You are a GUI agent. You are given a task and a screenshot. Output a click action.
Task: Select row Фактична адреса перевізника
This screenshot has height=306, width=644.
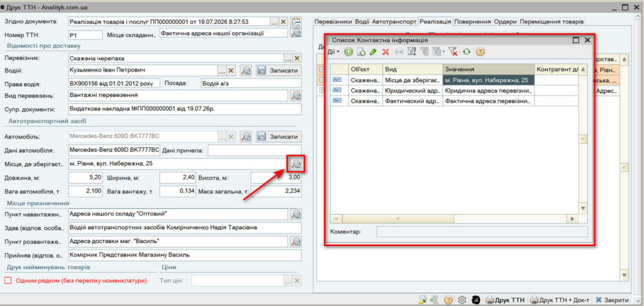(454, 101)
